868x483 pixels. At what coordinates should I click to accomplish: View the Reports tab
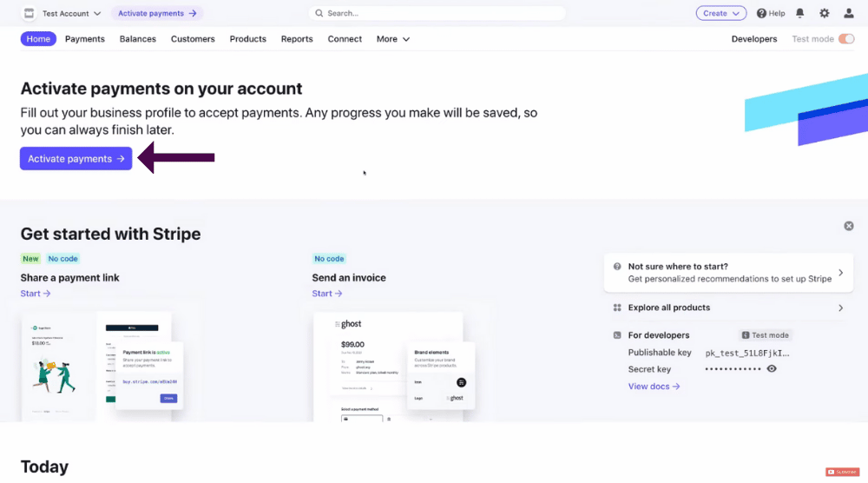click(297, 39)
